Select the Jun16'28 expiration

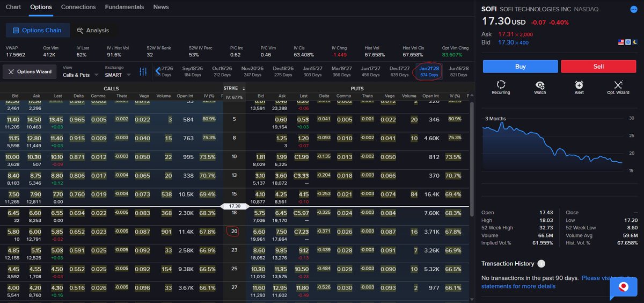click(x=458, y=71)
